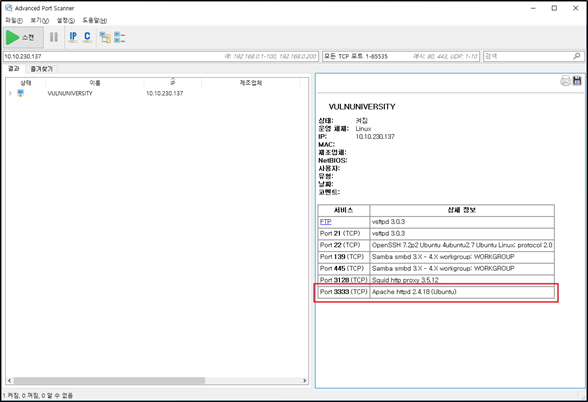Screen dimensions: 588x402
Task: Click the Advanced Port Scanner title icon
Action: pos(9,8)
